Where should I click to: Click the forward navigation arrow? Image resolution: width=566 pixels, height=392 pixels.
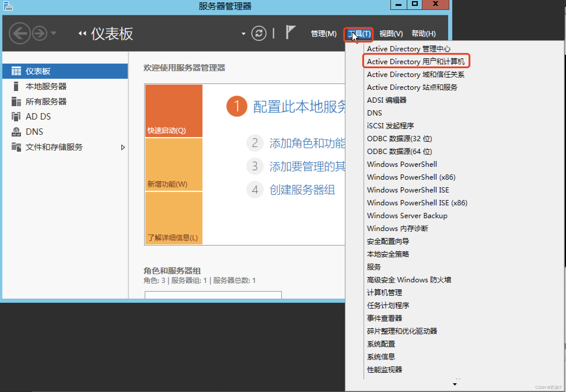pyautogui.click(x=40, y=33)
